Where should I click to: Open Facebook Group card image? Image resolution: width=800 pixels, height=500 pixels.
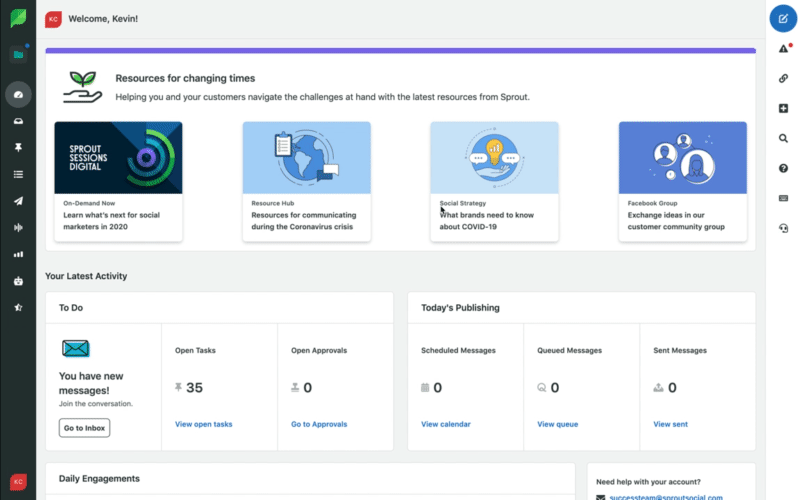683,158
